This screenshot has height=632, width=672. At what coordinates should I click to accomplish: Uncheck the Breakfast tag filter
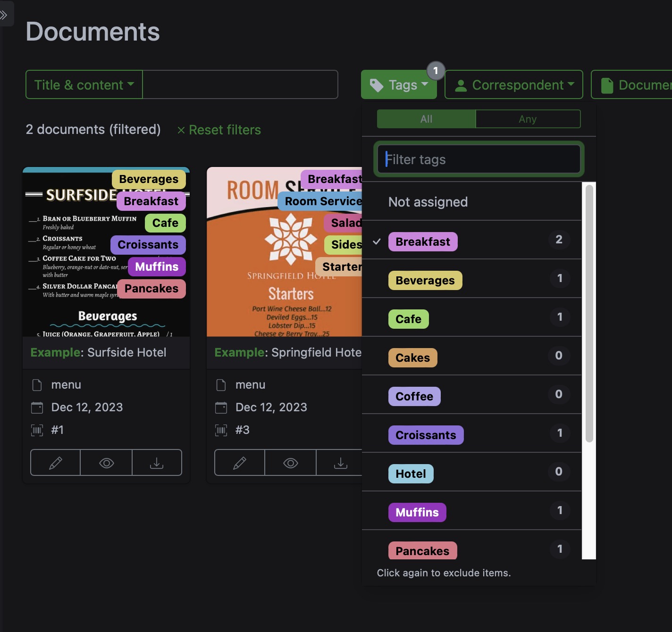click(x=423, y=241)
